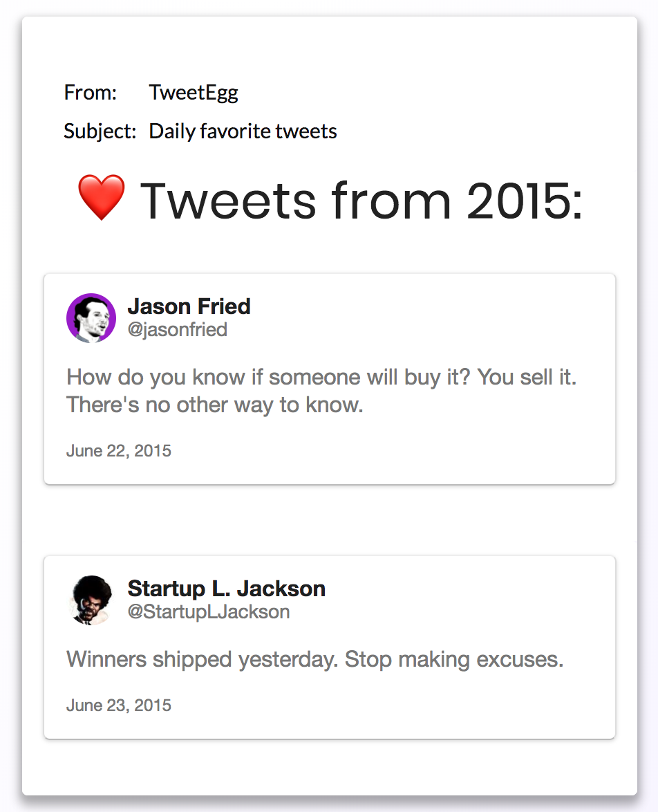Viewport: 658px width, 812px height.
Task: Click the 'Stop making excuses.' sentence
Action: [x=454, y=659]
